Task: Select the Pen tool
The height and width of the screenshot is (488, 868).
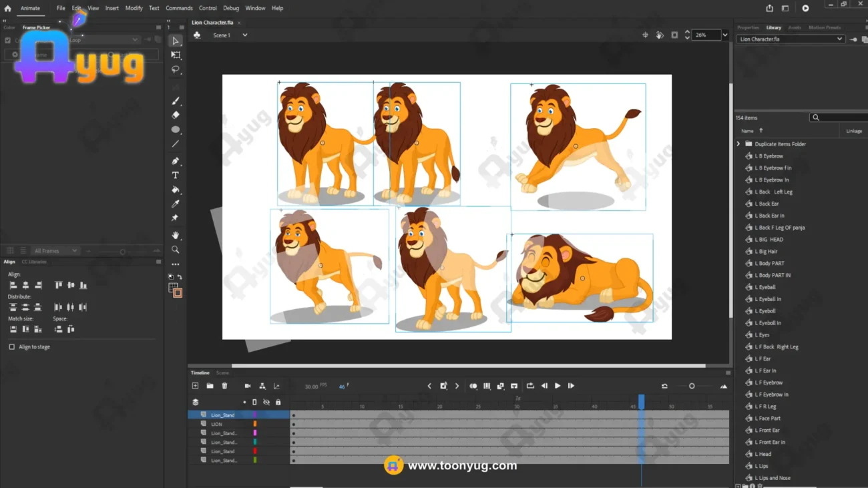Action: click(176, 161)
